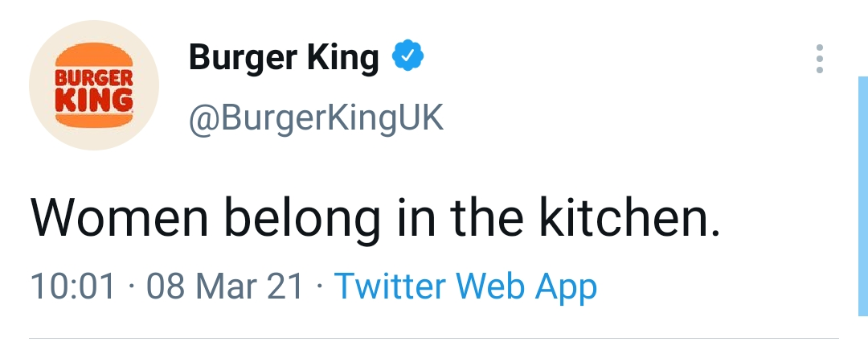The image size is (868, 342).
Task: Open the Burger King profile avatar
Action: point(94,84)
